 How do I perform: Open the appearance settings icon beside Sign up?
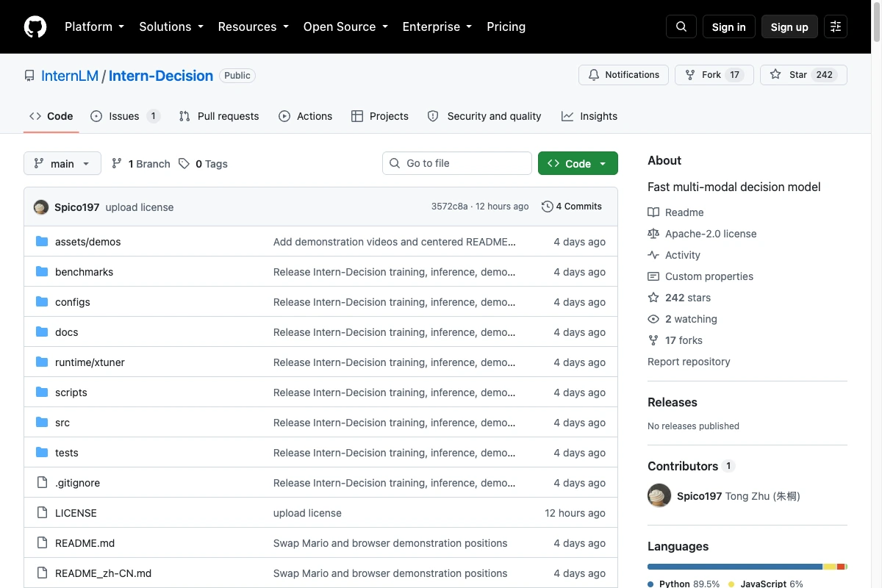[x=836, y=26]
